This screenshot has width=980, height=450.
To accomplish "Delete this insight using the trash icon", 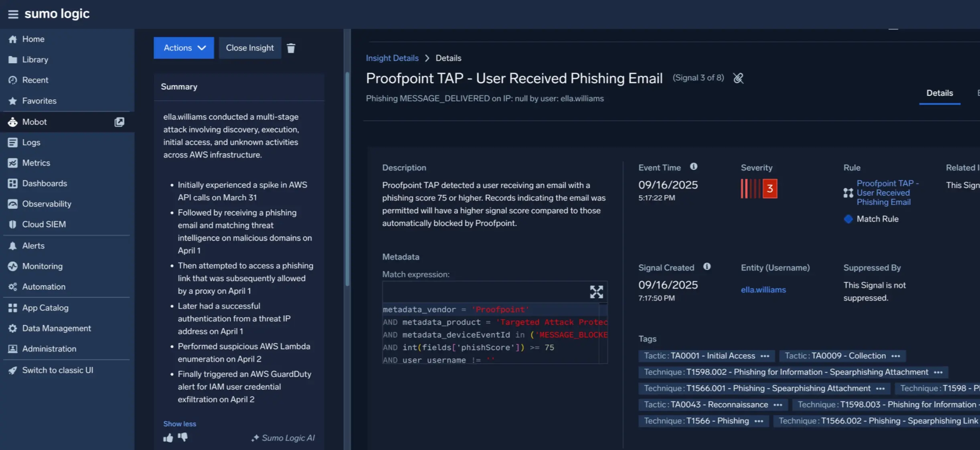I will (x=291, y=48).
